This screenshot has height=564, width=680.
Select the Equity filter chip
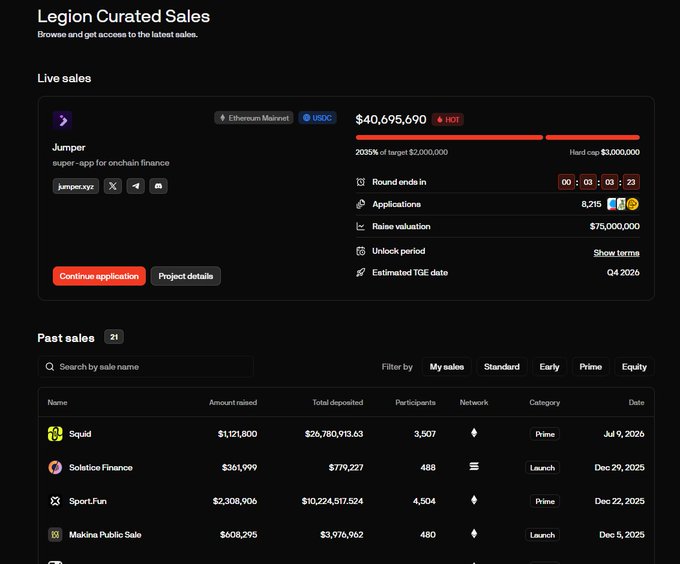(634, 367)
